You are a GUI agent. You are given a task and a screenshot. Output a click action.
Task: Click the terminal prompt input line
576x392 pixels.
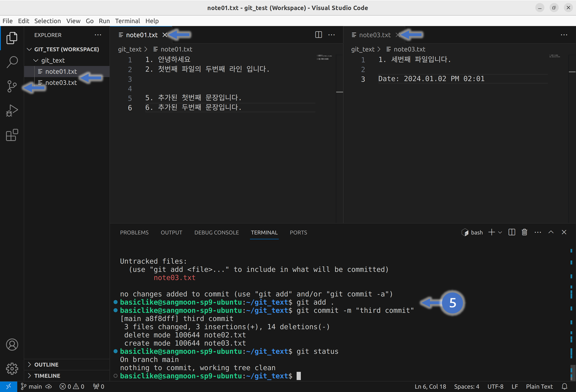299,376
